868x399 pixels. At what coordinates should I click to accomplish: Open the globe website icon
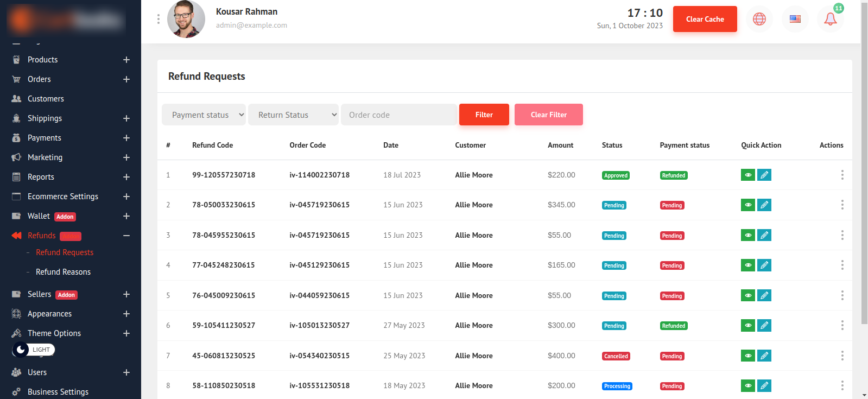(759, 19)
